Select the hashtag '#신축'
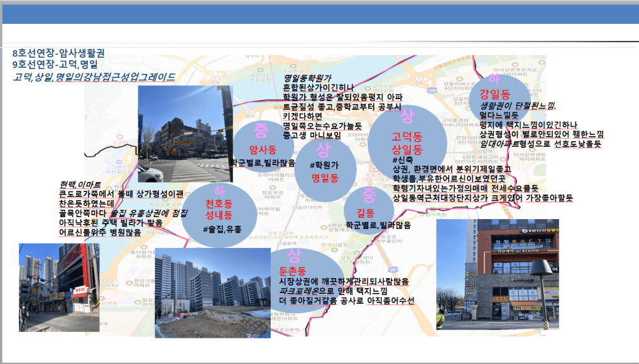Screen dimensions: 639x364 (x=403, y=160)
